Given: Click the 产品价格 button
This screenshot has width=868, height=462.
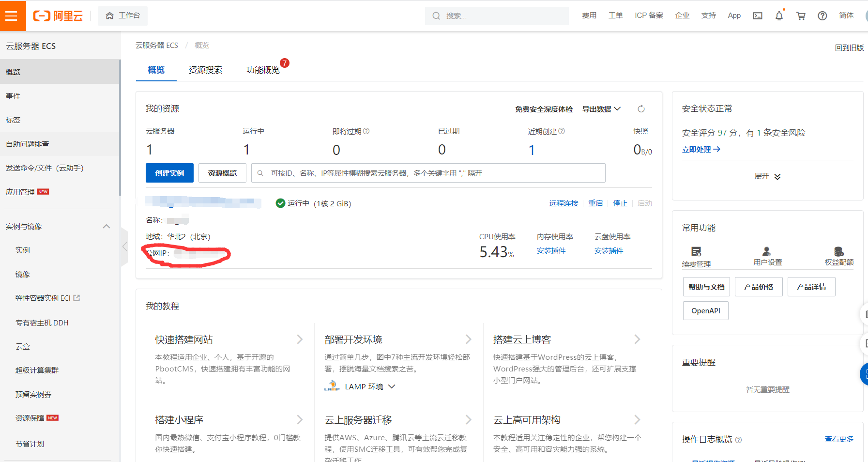Looking at the screenshot, I should tap(759, 287).
